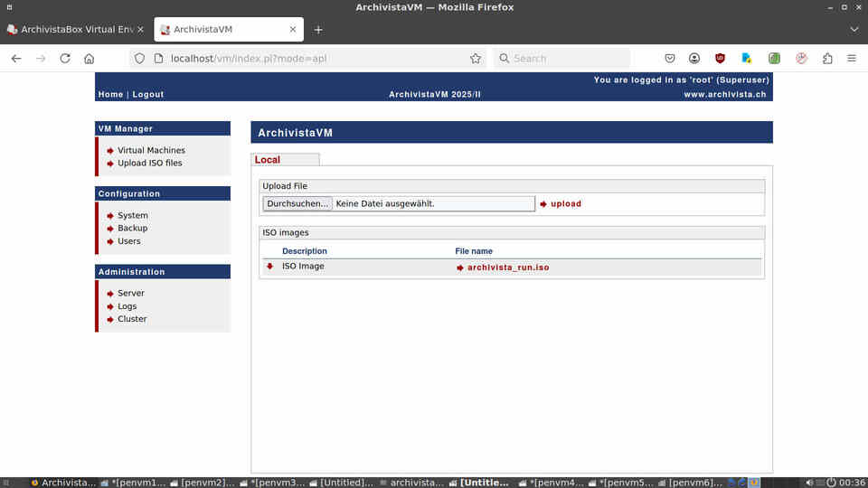Click the ISO Image description cell
This screenshot has height=488, width=868.
[x=303, y=266]
